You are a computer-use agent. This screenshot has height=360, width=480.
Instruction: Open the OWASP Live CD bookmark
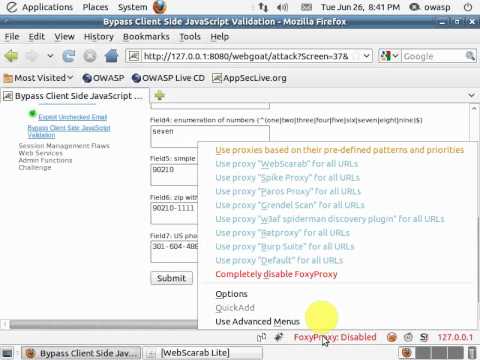coord(168,78)
